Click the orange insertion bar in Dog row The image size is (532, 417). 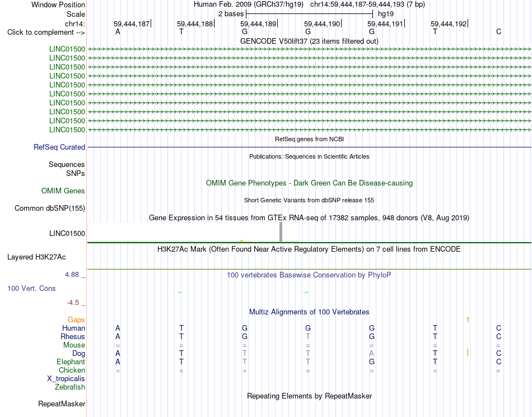coord(468,353)
